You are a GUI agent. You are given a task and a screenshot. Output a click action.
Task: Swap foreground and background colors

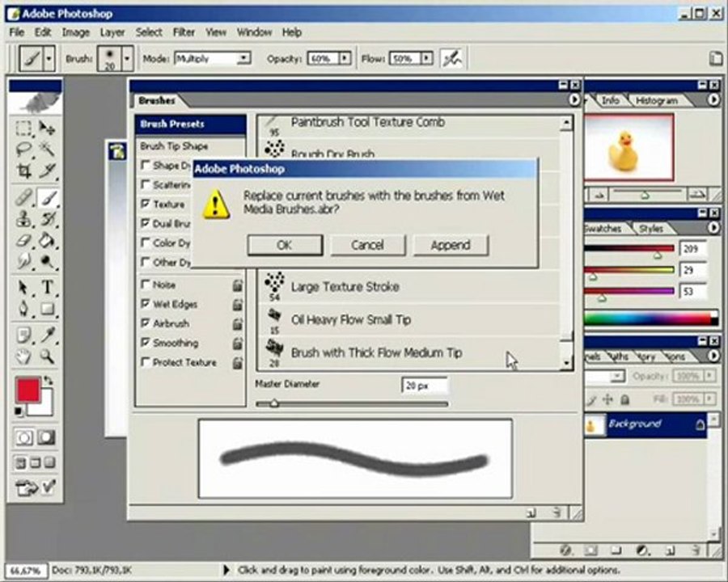click(x=49, y=381)
